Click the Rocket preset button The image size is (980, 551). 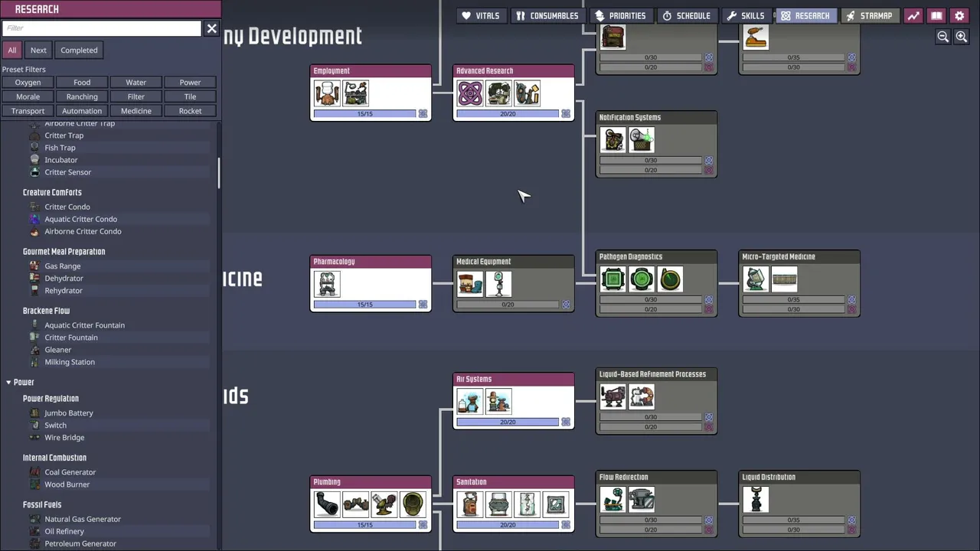tap(191, 111)
